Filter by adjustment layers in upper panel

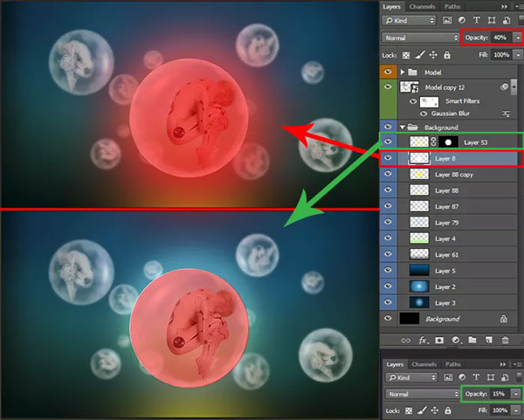pos(462,20)
